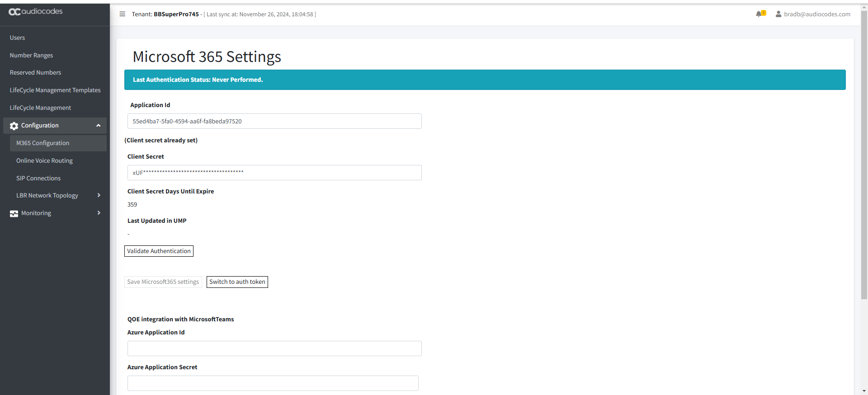This screenshot has width=868, height=395.
Task: Click the Configuration gear icon
Action: click(x=14, y=126)
